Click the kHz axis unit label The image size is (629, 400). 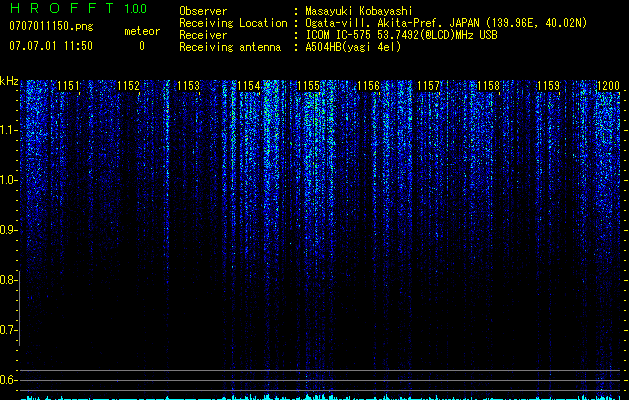click(9, 81)
